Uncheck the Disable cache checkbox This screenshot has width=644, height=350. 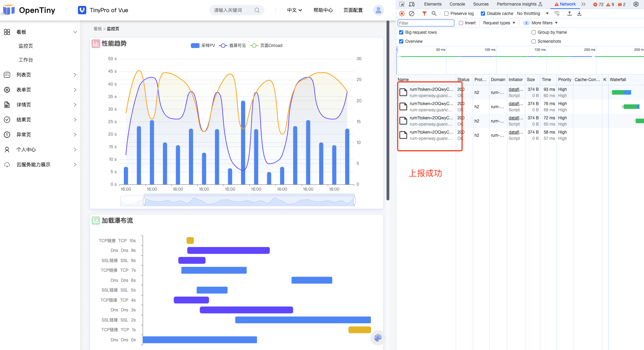point(483,14)
